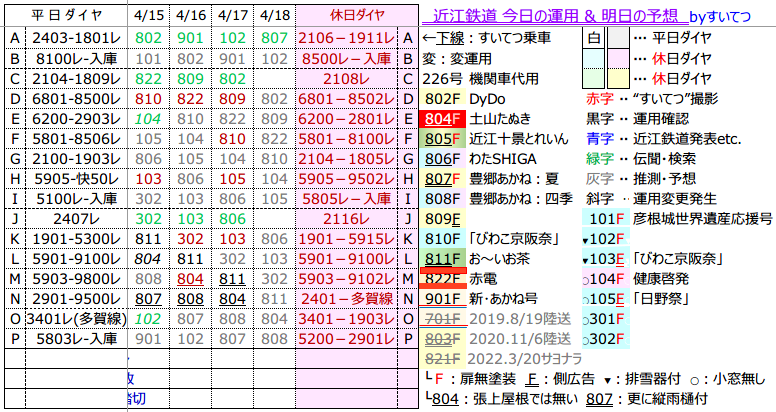Select the 彦根城世界遺産応援号 label
Screen dimensions: 776x412
click(703, 218)
